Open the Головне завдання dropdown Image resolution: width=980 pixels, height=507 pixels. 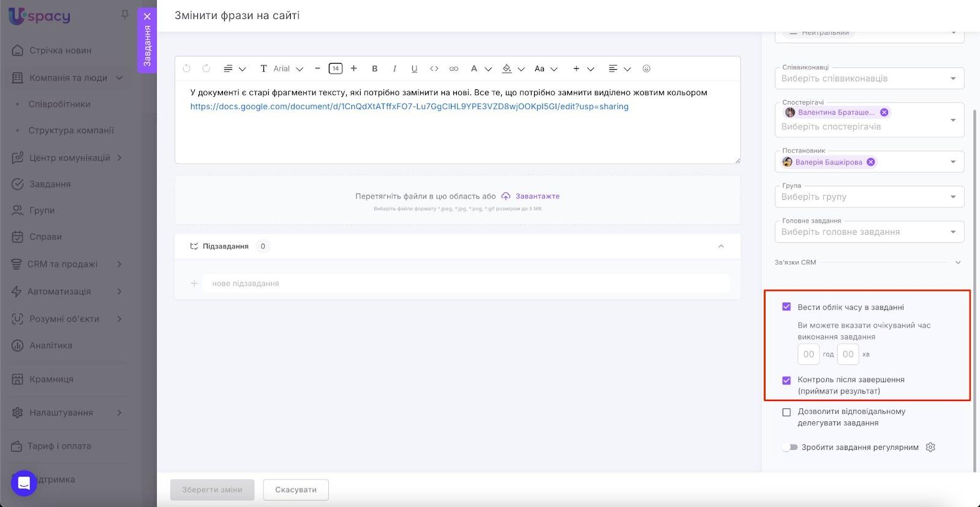point(869,232)
